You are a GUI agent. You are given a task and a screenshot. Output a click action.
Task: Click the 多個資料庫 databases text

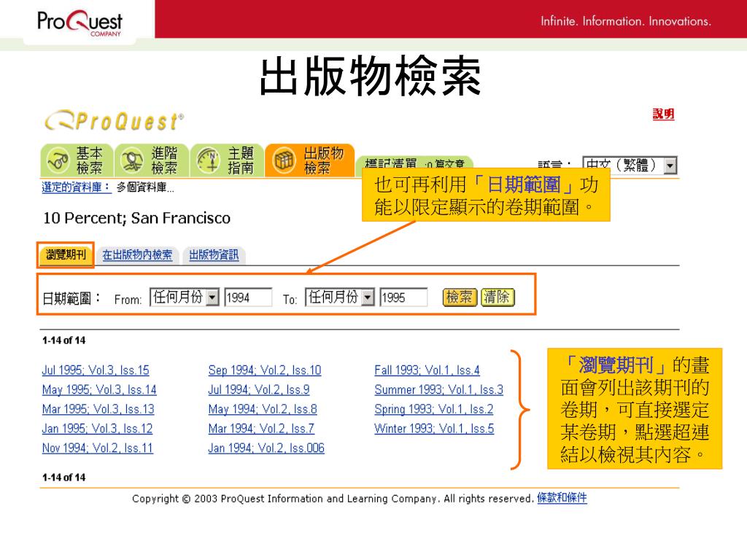pos(145,187)
